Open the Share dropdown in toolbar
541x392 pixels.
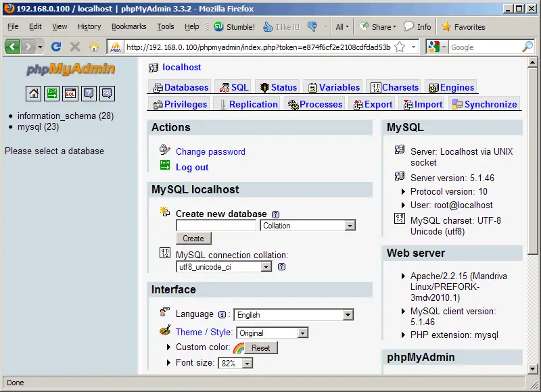point(377,26)
